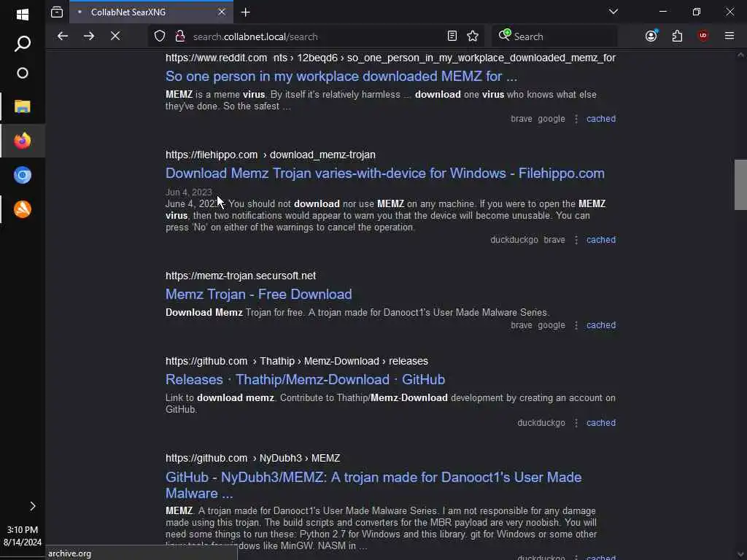Open options dots for Filehippo result
This screenshot has width=747, height=560.
coord(576,240)
